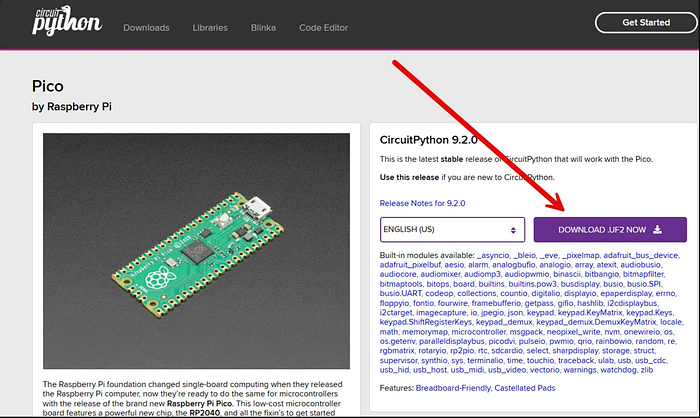Open the Breadboard-Friendly feature link
Viewport: 700px width, 418px height.
click(x=453, y=388)
